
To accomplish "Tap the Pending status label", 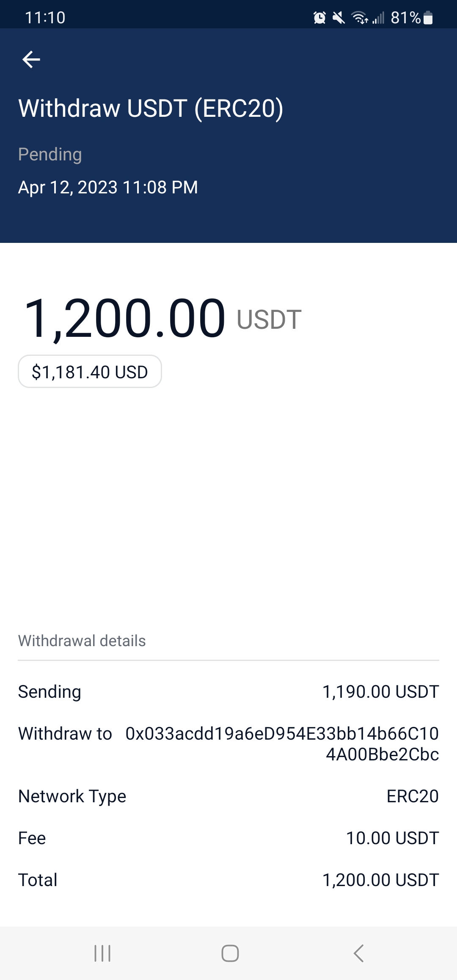I will click(x=50, y=154).
